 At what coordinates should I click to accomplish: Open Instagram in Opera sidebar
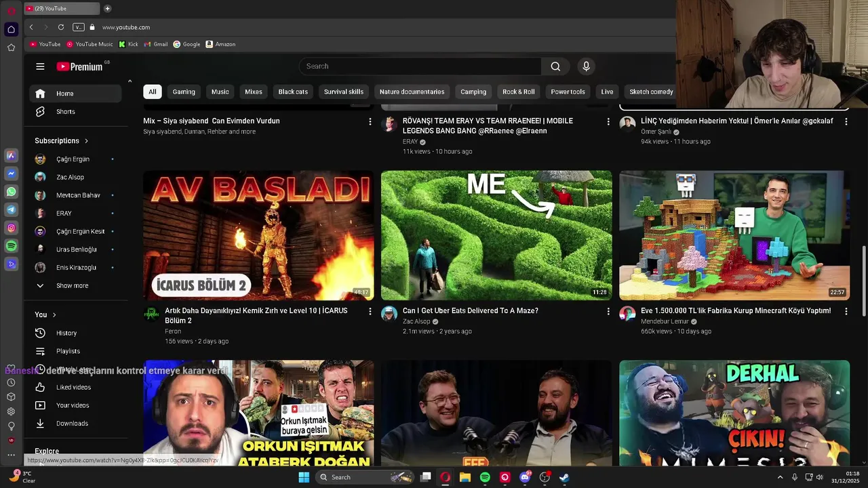[11, 228]
